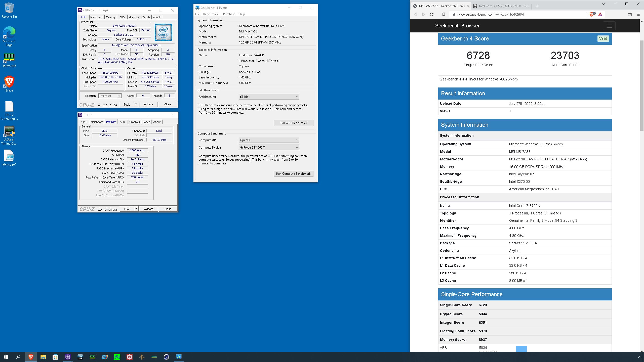644x362 pixels.
Task: Open Brave Shields lion icon in address bar
Action: pos(592,14)
